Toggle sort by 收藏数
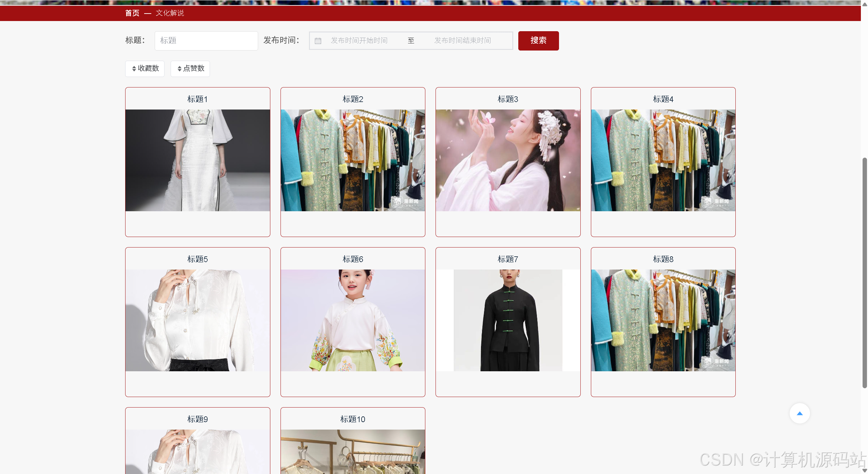This screenshot has width=868, height=474. point(145,68)
